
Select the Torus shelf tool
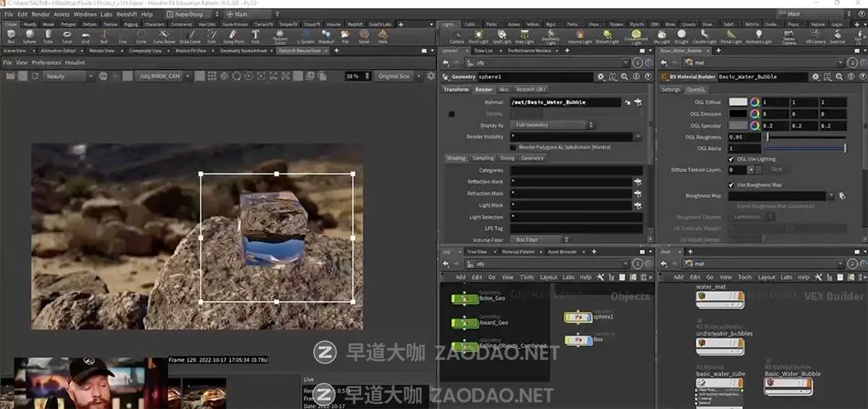67,36
